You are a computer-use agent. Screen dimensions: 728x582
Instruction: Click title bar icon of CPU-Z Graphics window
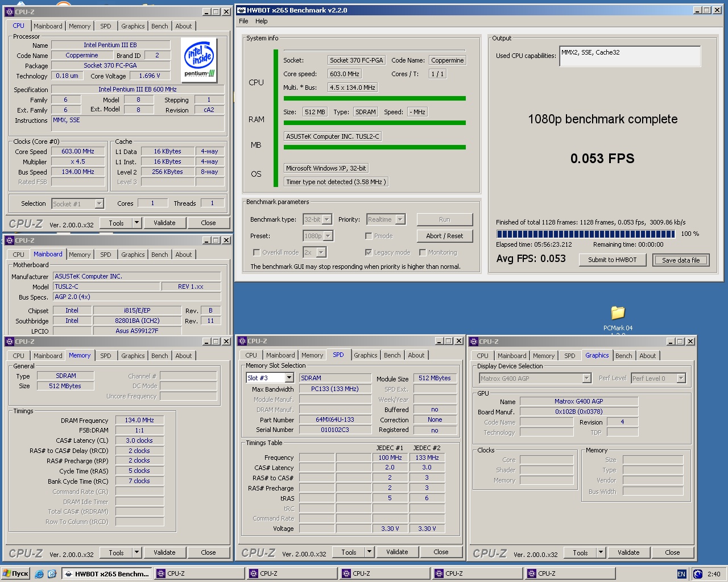tap(474, 342)
